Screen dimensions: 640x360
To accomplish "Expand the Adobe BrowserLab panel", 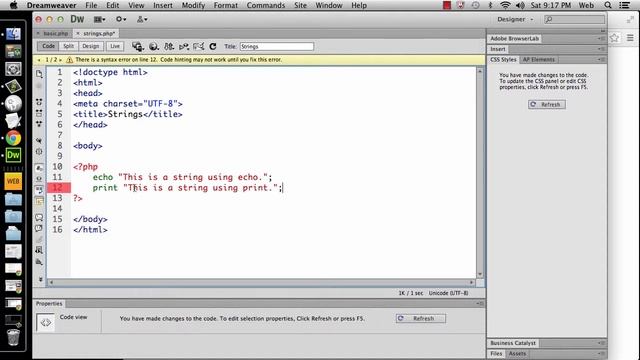I will click(514, 38).
